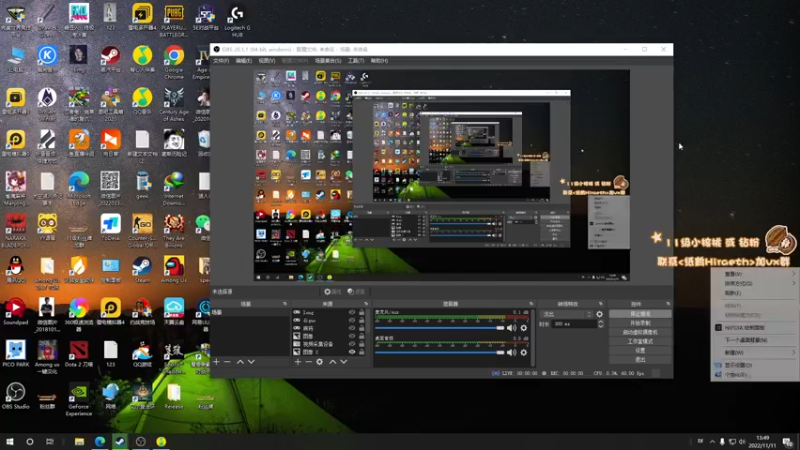Toggle lock on the 麻将 source
The height and width of the screenshot is (450, 800).
(362, 328)
